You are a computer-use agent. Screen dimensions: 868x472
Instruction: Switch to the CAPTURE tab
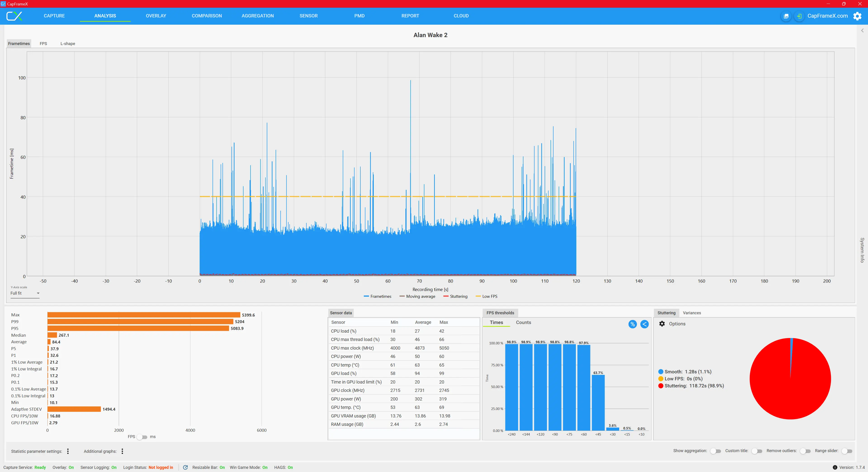pyautogui.click(x=54, y=16)
